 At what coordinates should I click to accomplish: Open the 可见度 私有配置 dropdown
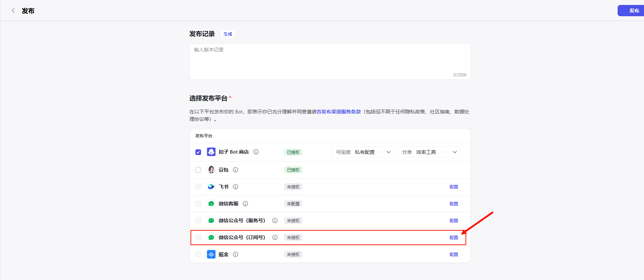point(363,152)
